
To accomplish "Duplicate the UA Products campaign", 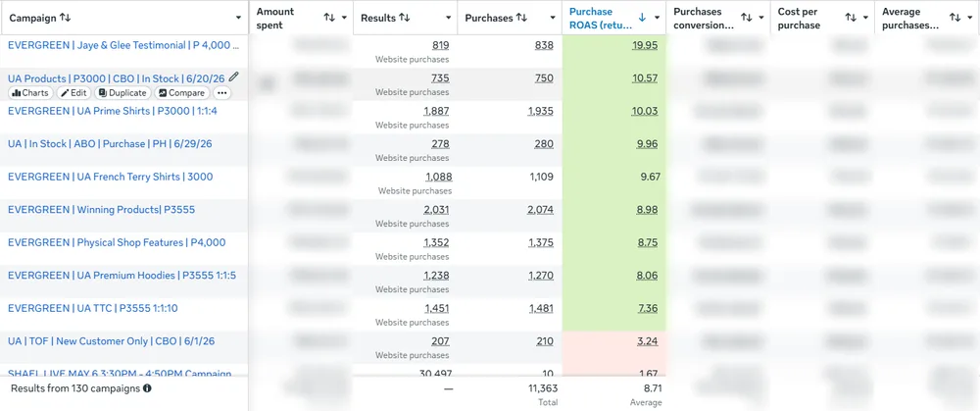I will click(122, 93).
